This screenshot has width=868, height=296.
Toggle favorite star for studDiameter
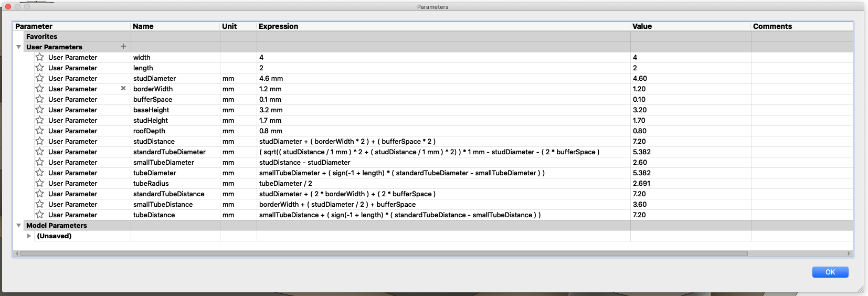coord(40,78)
